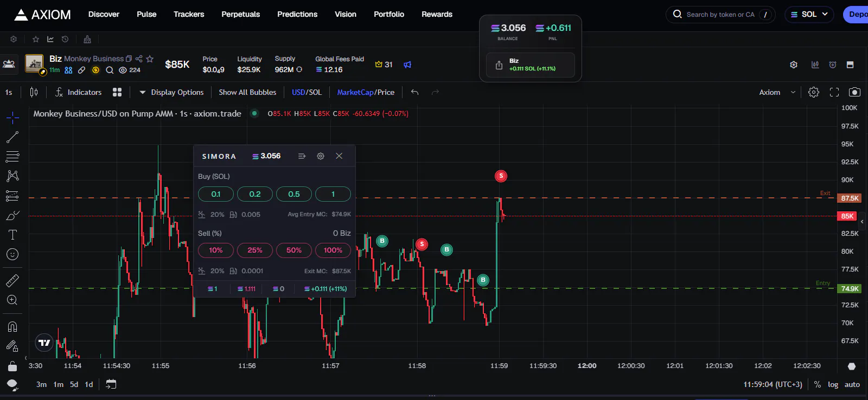This screenshot has width=868, height=400.
Task: Focus the Search by token or CA field
Action: (x=720, y=15)
